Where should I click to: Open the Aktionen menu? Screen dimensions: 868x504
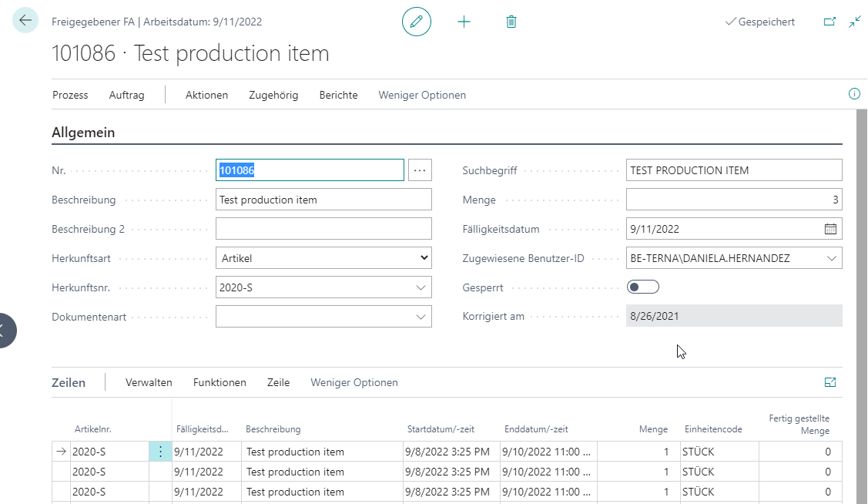click(x=206, y=95)
